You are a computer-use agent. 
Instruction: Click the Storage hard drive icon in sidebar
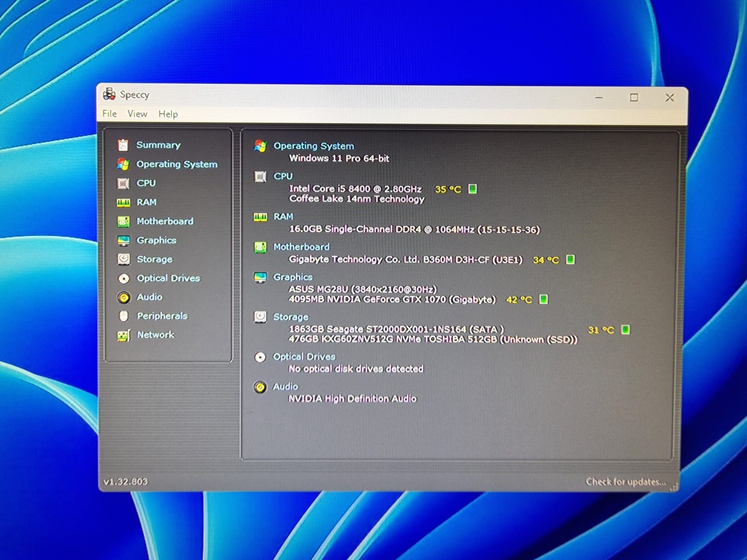(x=124, y=259)
